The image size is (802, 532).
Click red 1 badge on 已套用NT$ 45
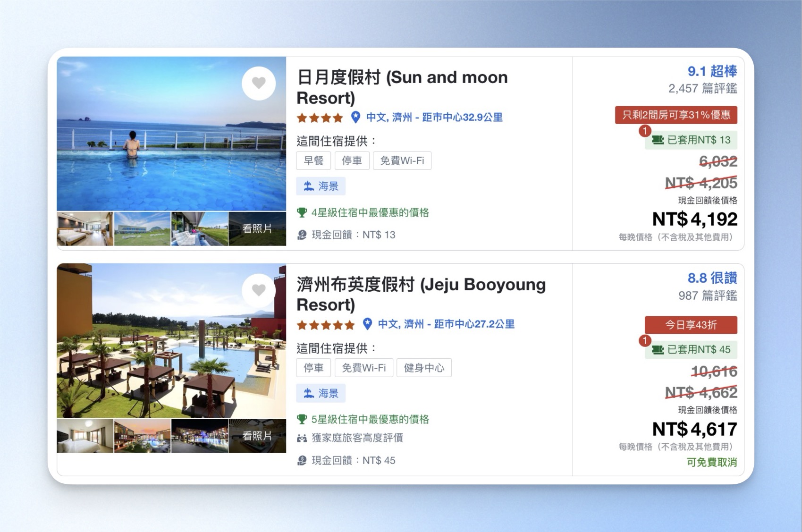645,340
